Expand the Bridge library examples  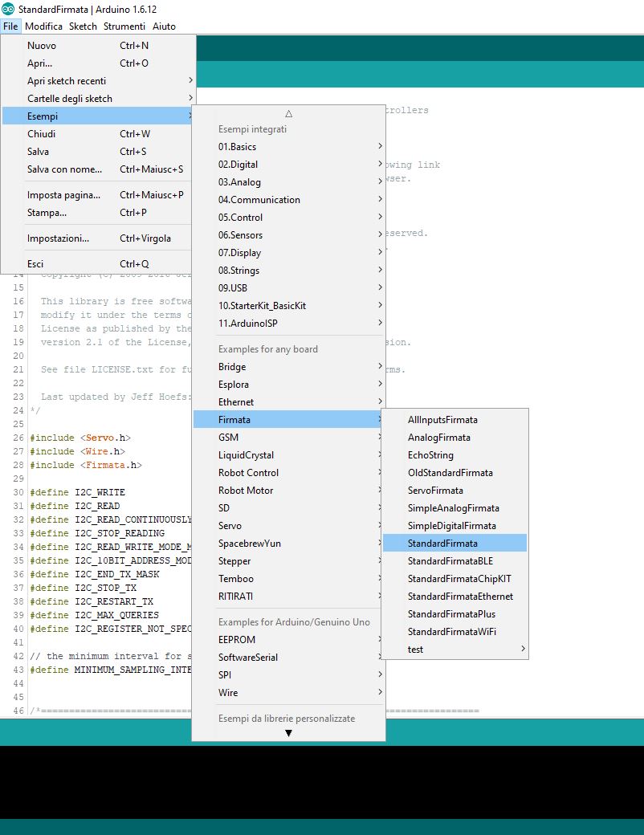coord(289,366)
